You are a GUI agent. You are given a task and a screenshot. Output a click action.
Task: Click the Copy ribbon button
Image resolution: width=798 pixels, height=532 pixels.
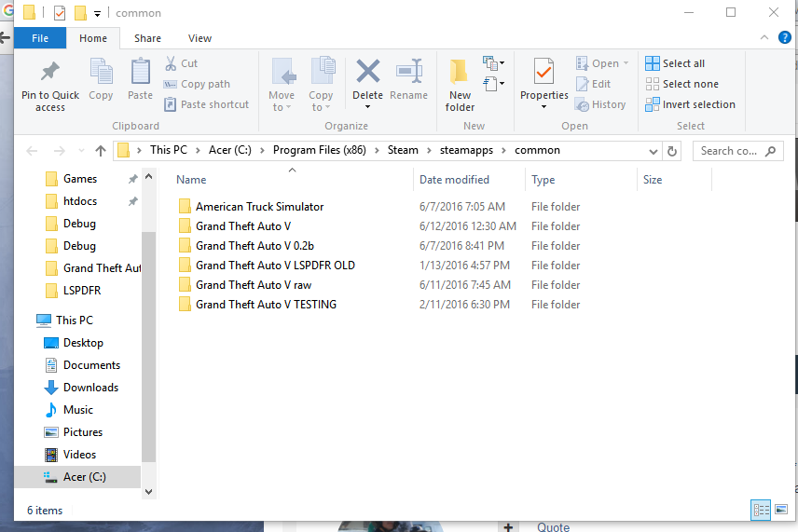click(101, 79)
